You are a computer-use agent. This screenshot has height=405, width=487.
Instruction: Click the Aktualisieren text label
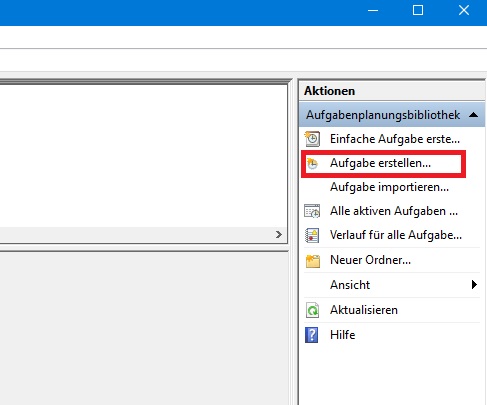[364, 310]
